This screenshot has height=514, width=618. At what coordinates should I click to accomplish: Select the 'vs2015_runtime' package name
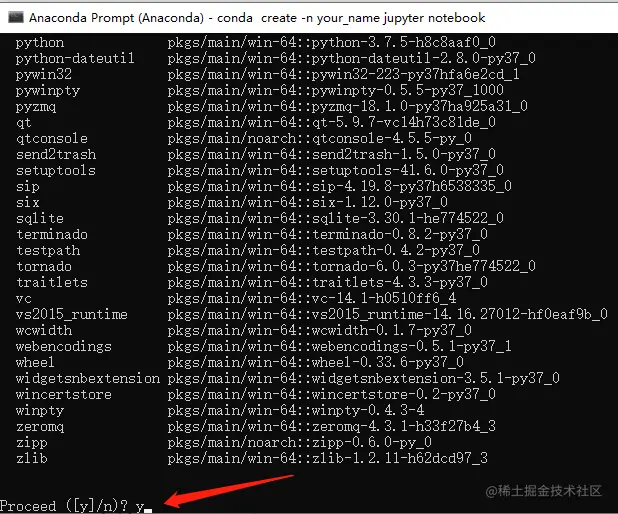(72, 315)
